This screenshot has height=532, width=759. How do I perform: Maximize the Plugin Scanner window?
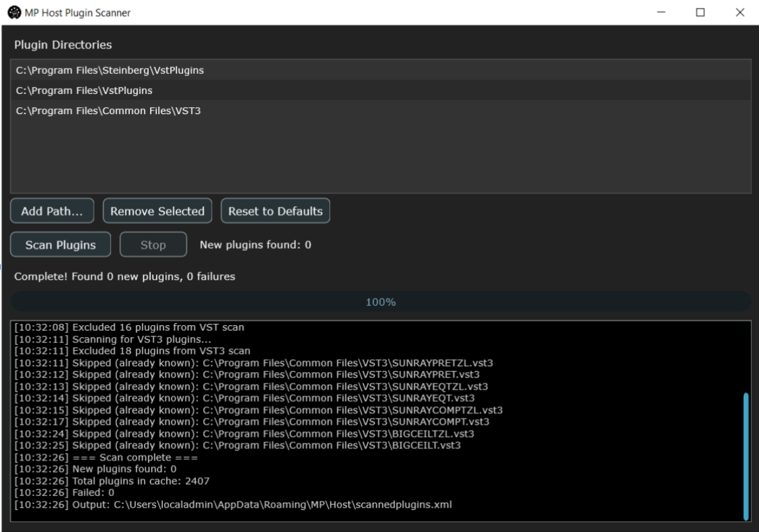pos(700,12)
